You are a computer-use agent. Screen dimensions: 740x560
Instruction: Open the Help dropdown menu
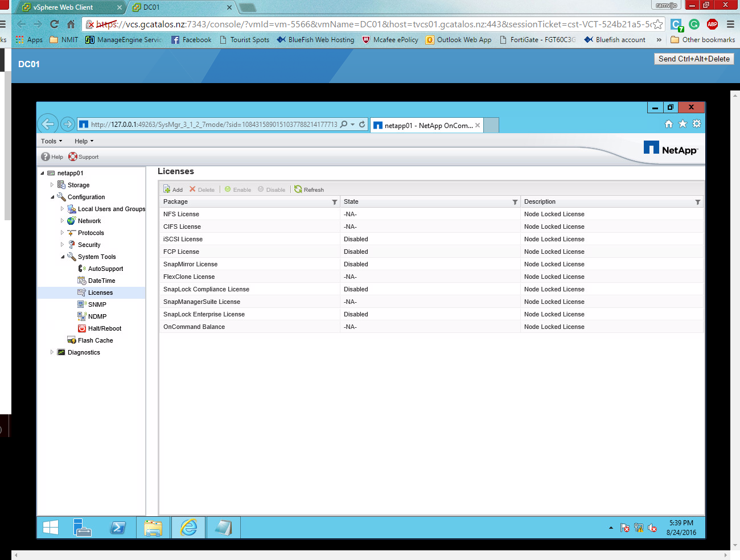(84, 141)
